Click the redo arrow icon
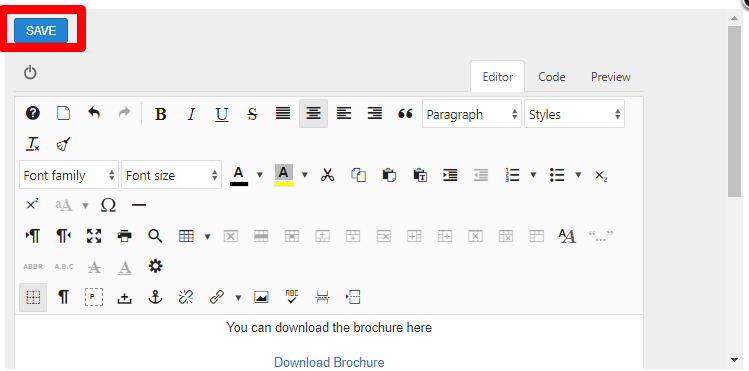This screenshot has width=749, height=371. [x=124, y=114]
